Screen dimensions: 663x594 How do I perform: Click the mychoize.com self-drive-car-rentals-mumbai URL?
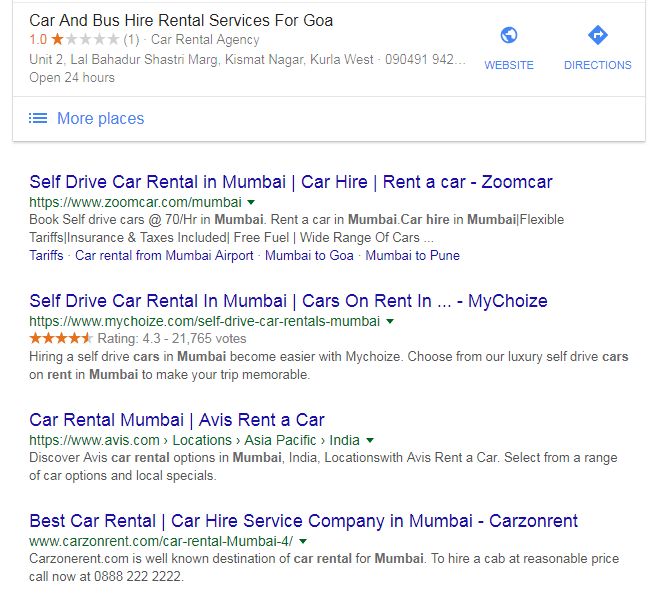click(205, 321)
